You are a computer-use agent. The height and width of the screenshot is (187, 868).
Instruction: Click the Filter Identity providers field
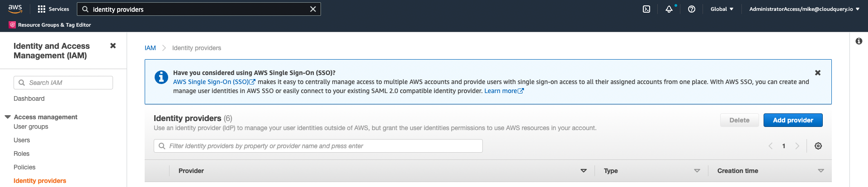coord(318,146)
